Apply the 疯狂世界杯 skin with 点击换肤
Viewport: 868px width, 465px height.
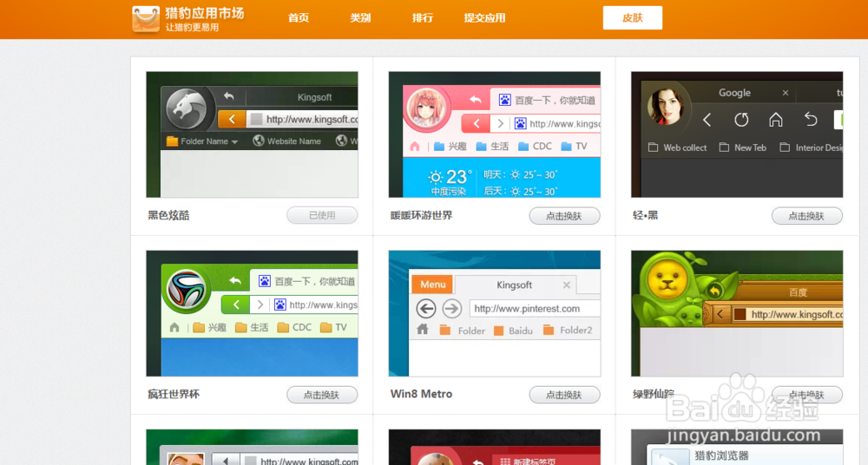coord(322,395)
